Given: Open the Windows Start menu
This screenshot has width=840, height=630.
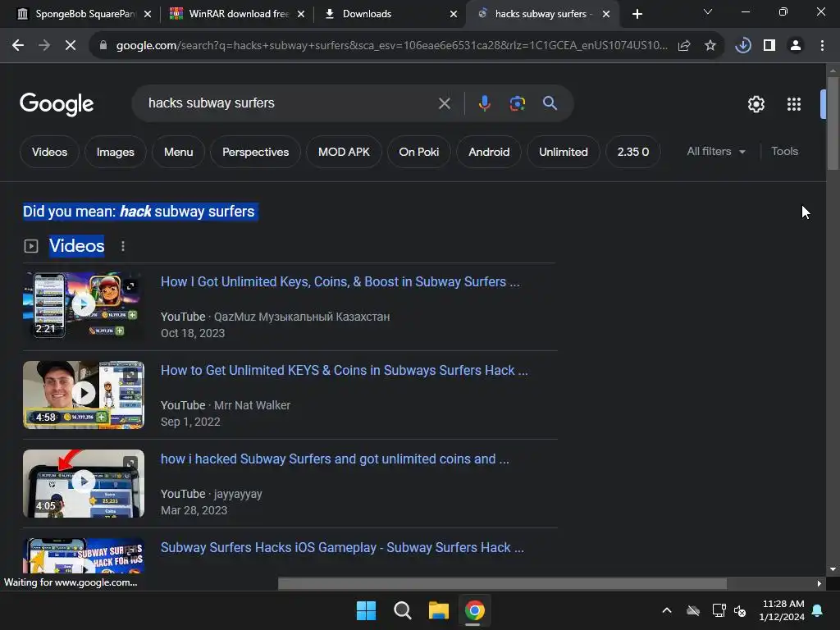Looking at the screenshot, I should [366, 610].
